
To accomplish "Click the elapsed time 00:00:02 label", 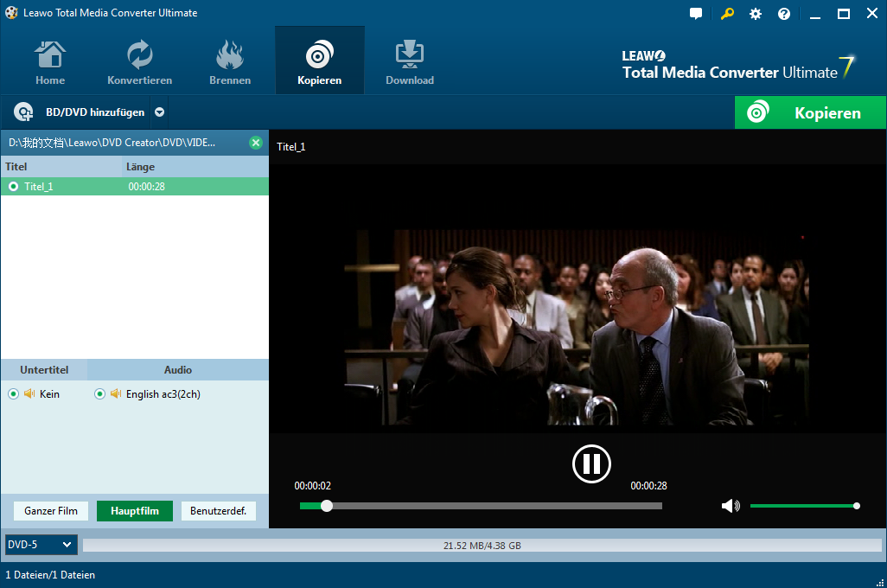I will [312, 486].
